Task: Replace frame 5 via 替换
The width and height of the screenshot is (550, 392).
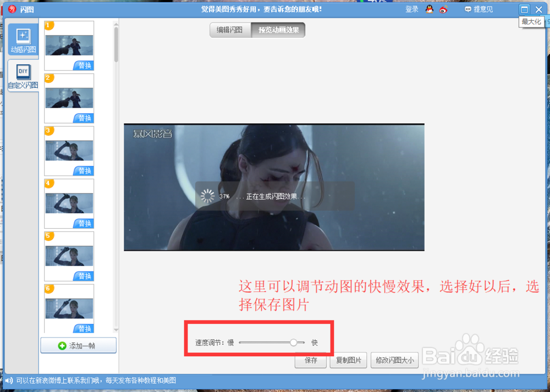Action: coord(84,276)
